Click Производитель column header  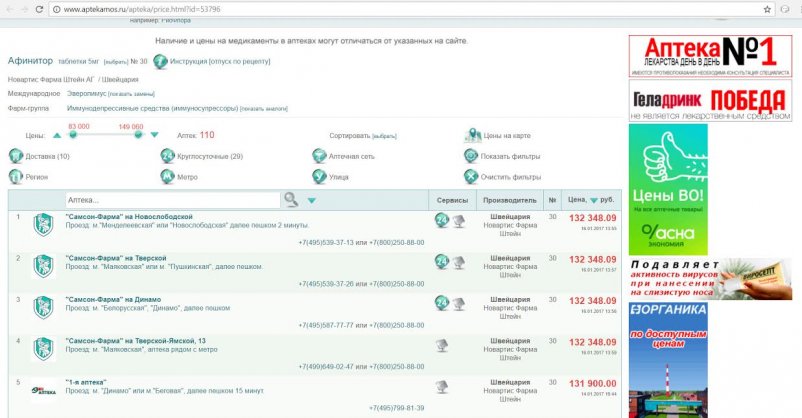tap(510, 200)
